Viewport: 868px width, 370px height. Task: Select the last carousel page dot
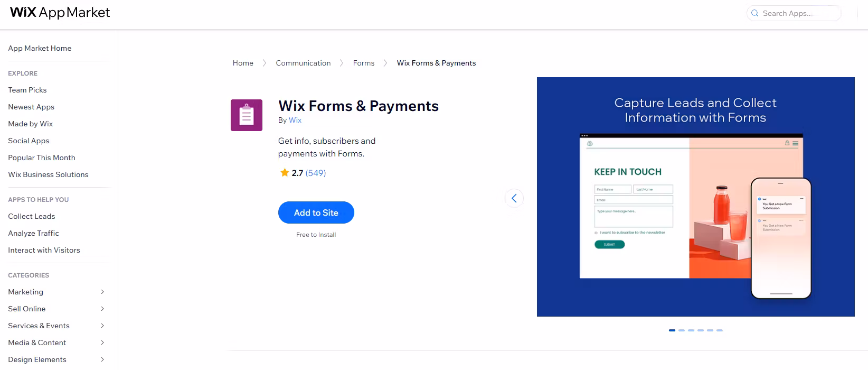[x=719, y=329]
